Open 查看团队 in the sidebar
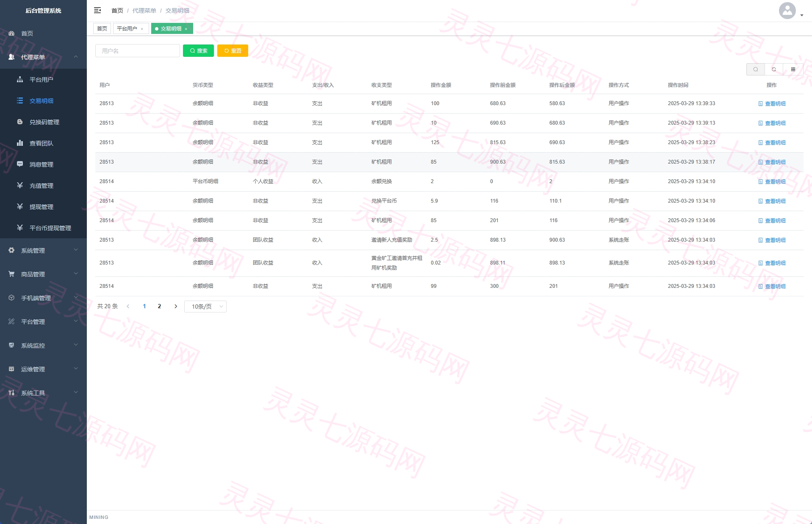The height and width of the screenshot is (524, 812). 43,143
